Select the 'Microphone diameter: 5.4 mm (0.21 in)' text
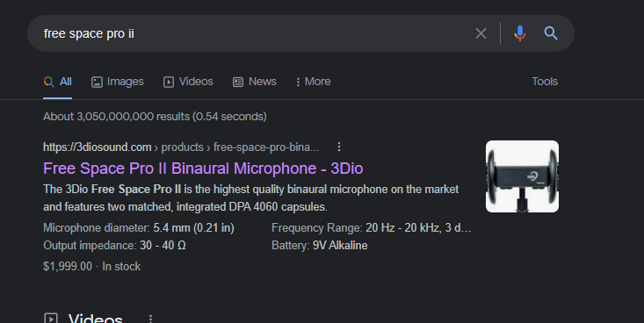 139,228
